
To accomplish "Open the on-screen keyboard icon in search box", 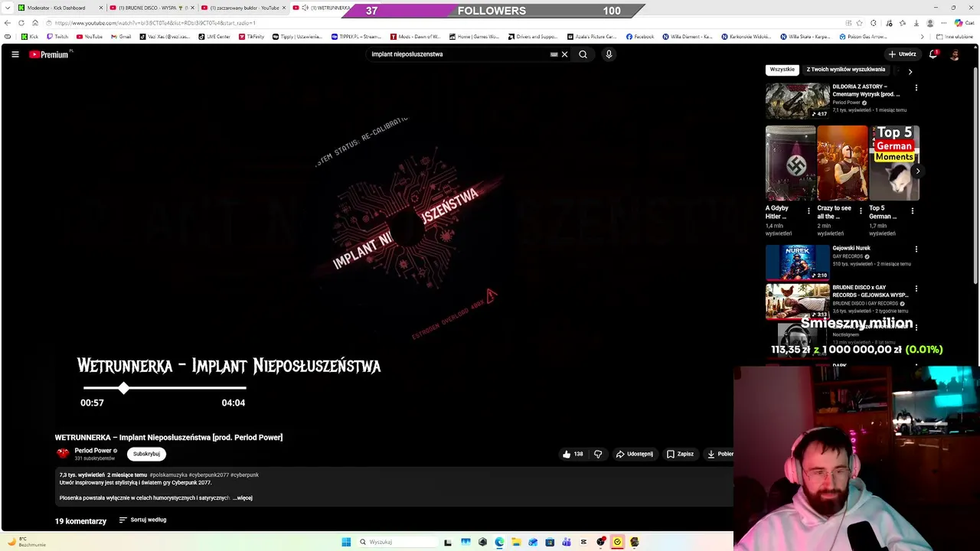I will (554, 54).
